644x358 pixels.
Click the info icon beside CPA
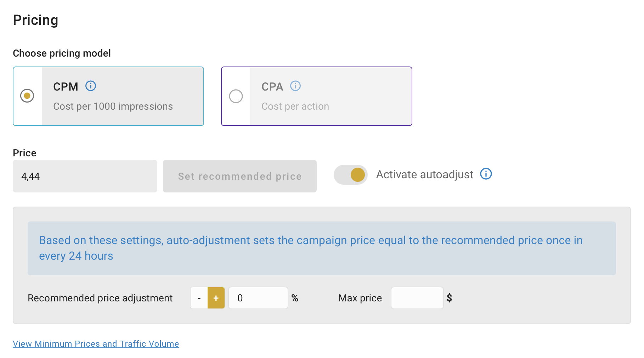pos(295,86)
